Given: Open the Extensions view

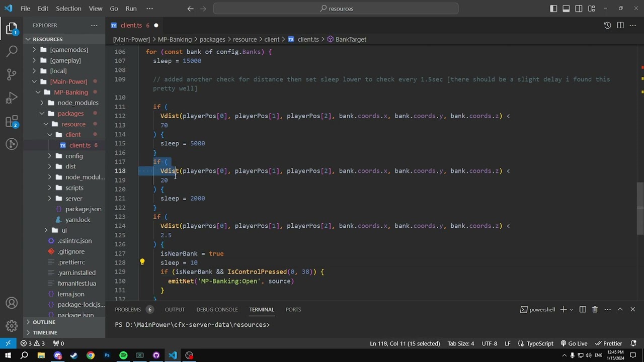Looking at the screenshot, I should [x=12, y=121].
